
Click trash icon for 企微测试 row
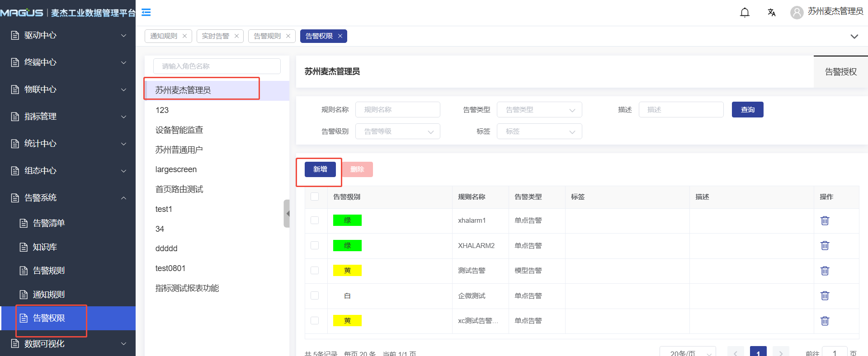pyautogui.click(x=825, y=295)
